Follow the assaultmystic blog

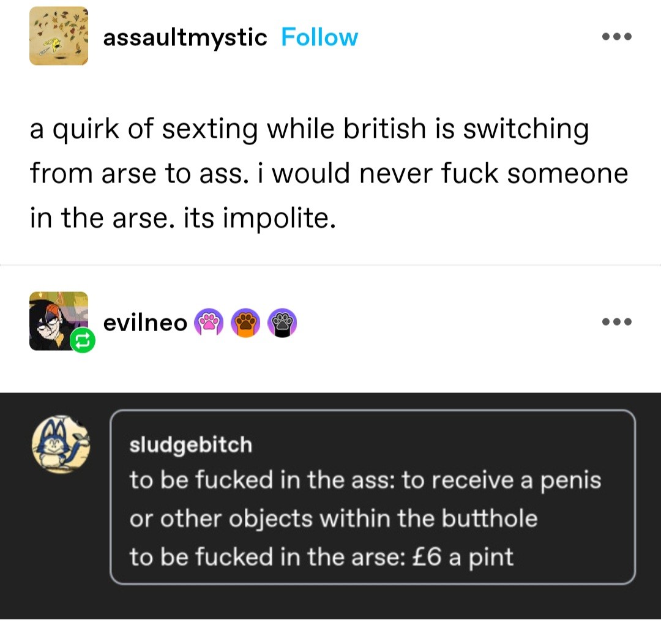[x=319, y=37]
